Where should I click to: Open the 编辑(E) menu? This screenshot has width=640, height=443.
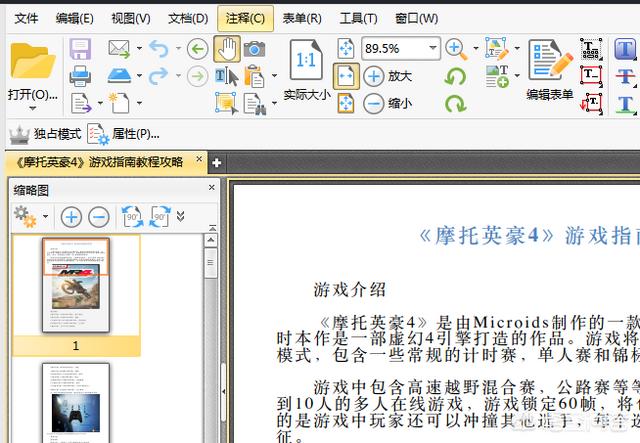point(74,18)
